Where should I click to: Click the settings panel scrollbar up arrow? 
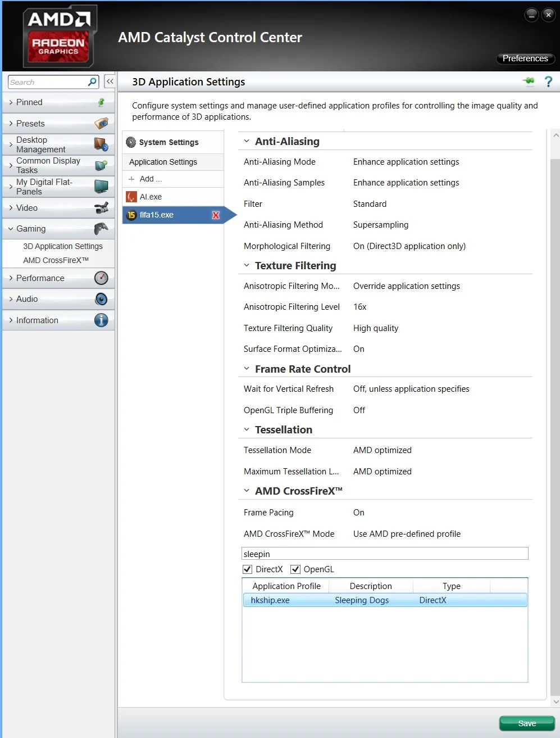point(556,135)
